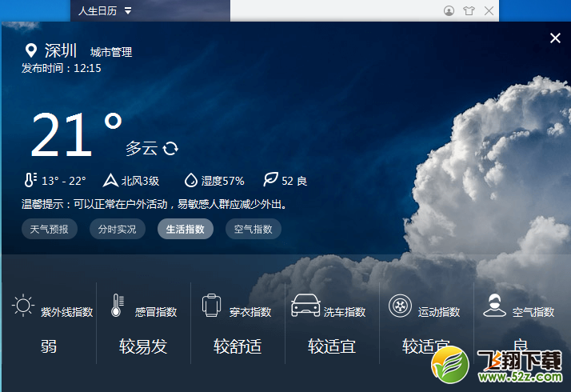This screenshot has width=571, height=392.
Task: Click the 湿度57% humidity text
Action: [223, 181]
